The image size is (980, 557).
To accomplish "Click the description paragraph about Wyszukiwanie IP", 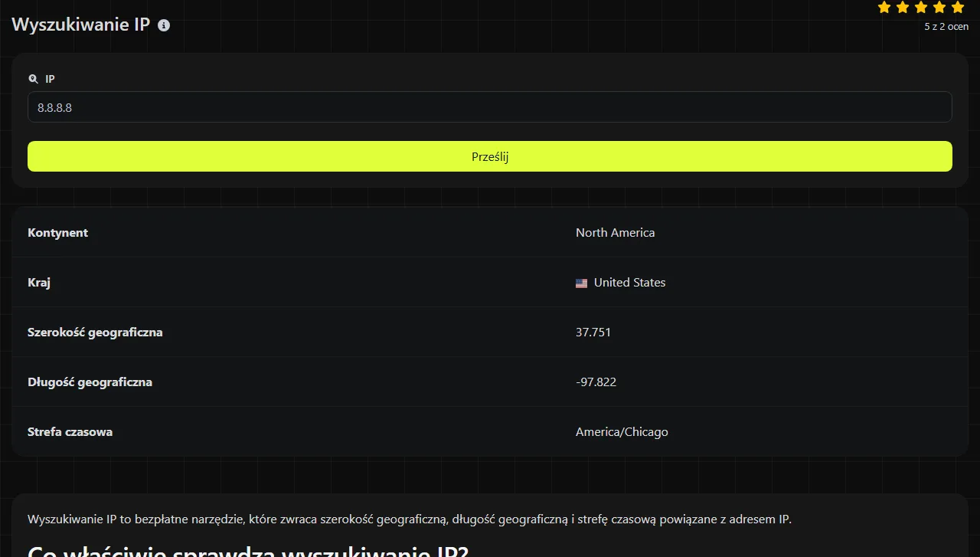I will [x=410, y=519].
